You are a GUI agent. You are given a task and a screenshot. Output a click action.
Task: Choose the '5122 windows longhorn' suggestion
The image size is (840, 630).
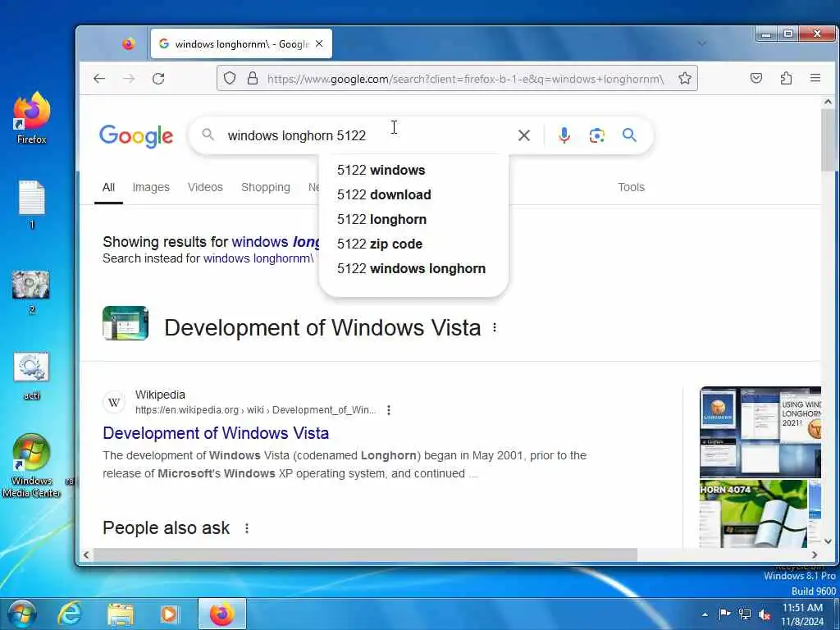click(x=413, y=269)
